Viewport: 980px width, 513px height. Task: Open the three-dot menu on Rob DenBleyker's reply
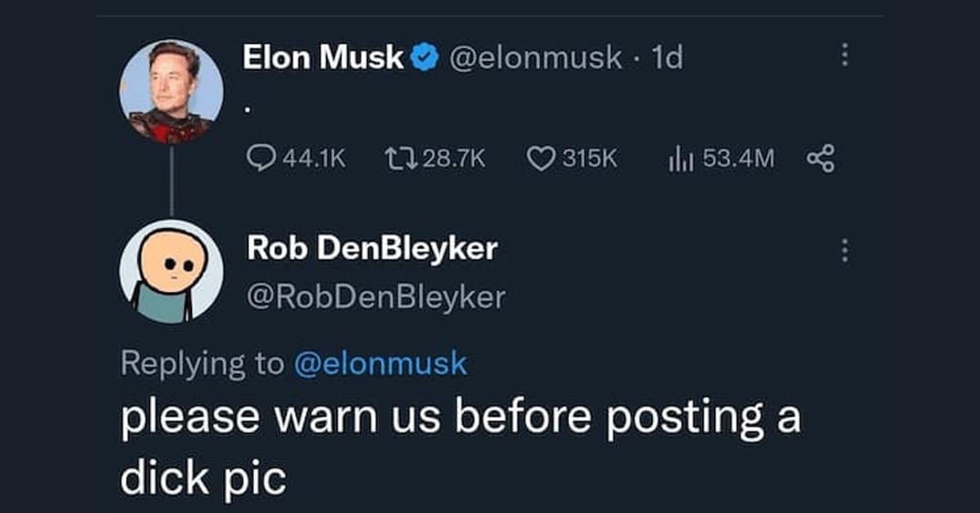click(x=846, y=252)
